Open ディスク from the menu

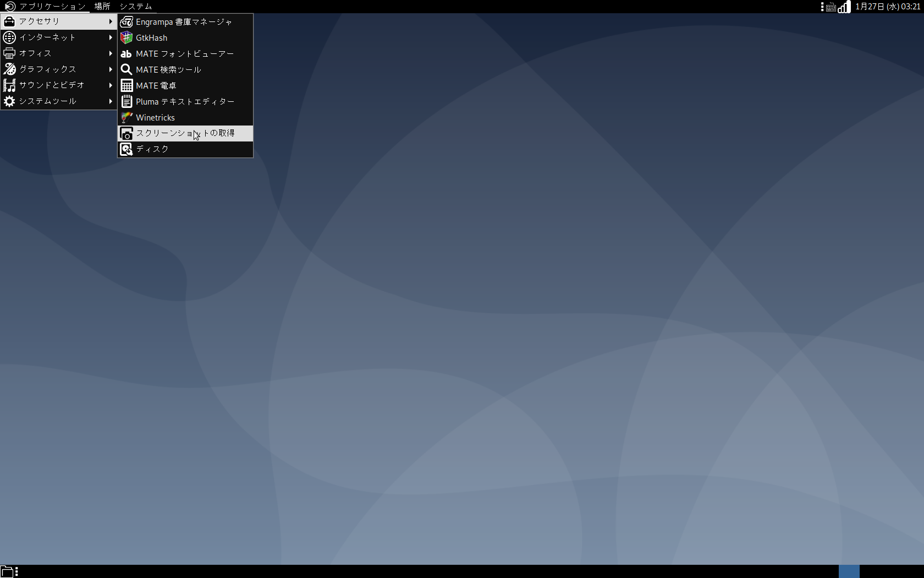coord(185,150)
